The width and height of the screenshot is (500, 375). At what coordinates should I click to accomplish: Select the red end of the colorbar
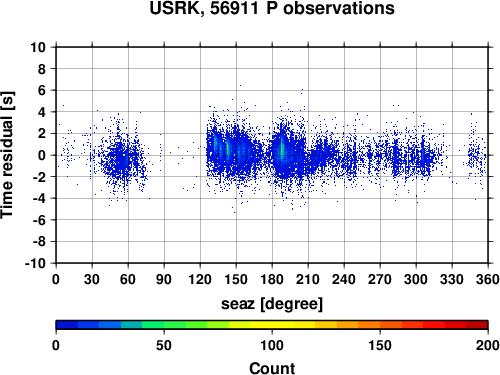477,325
